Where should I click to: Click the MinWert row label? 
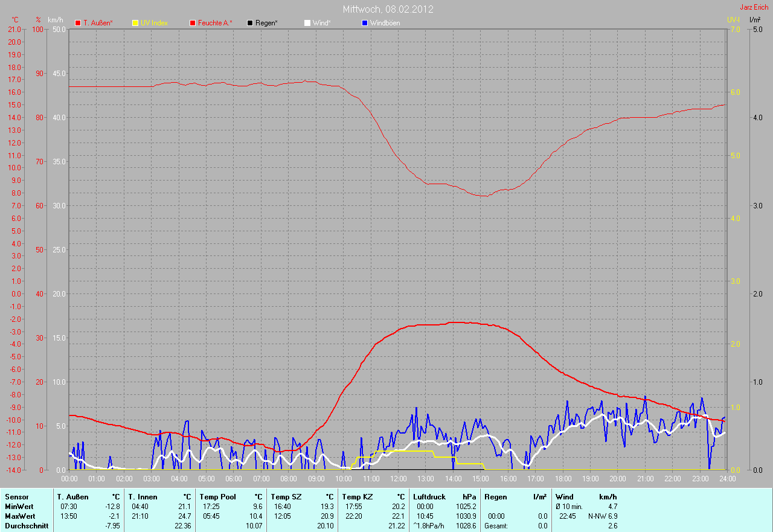point(18,507)
